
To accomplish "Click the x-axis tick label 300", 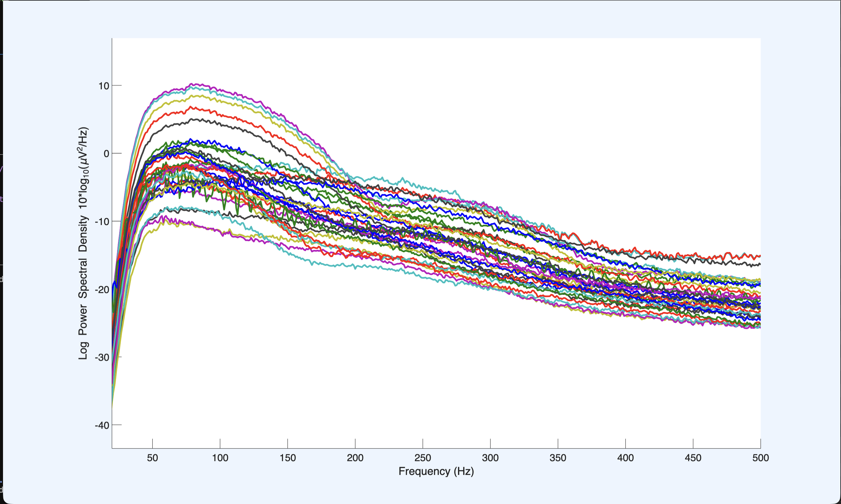I will 490,458.
